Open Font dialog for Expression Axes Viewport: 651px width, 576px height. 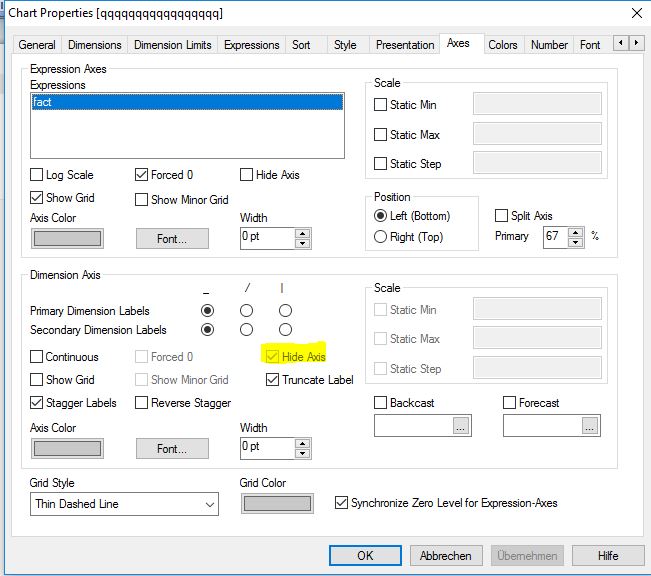pyautogui.click(x=172, y=239)
